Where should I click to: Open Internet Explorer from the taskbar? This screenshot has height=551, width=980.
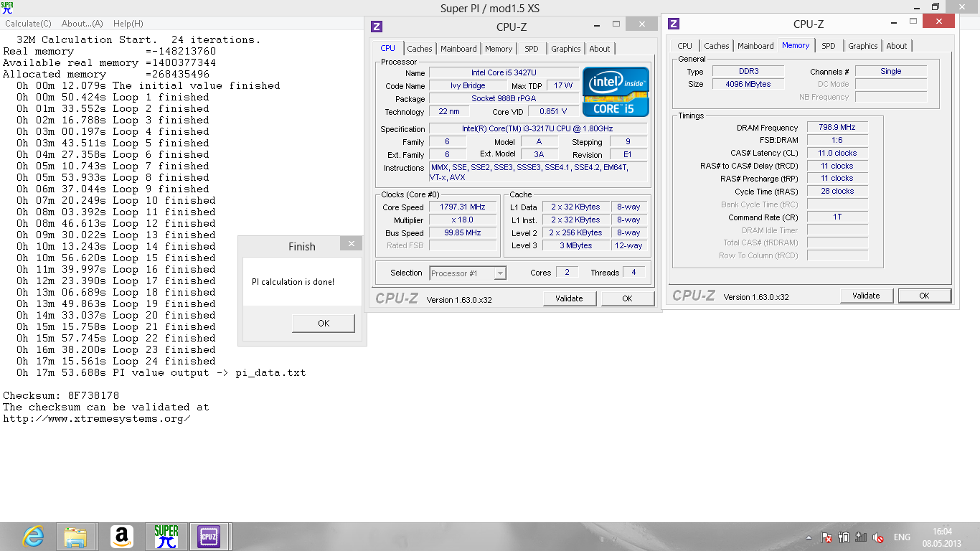[x=33, y=537]
